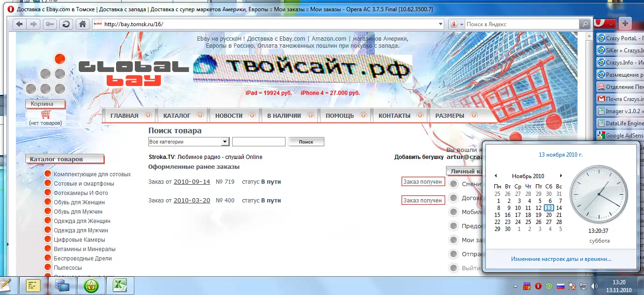
Task: Expand the Все категории dropdown
Action: [225, 142]
